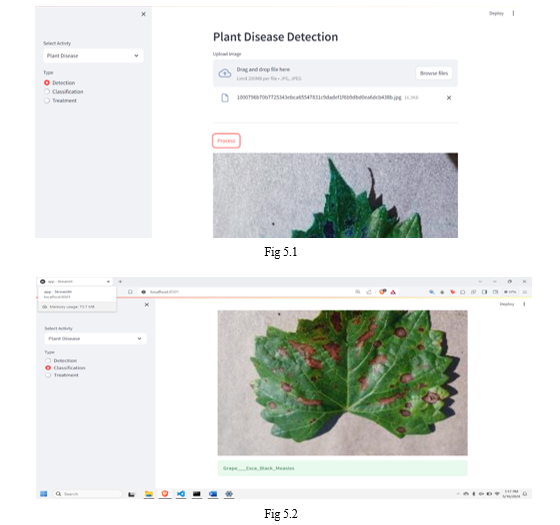
Task: Expand lower Plant Disease activity dropdown
Action: (x=95, y=339)
